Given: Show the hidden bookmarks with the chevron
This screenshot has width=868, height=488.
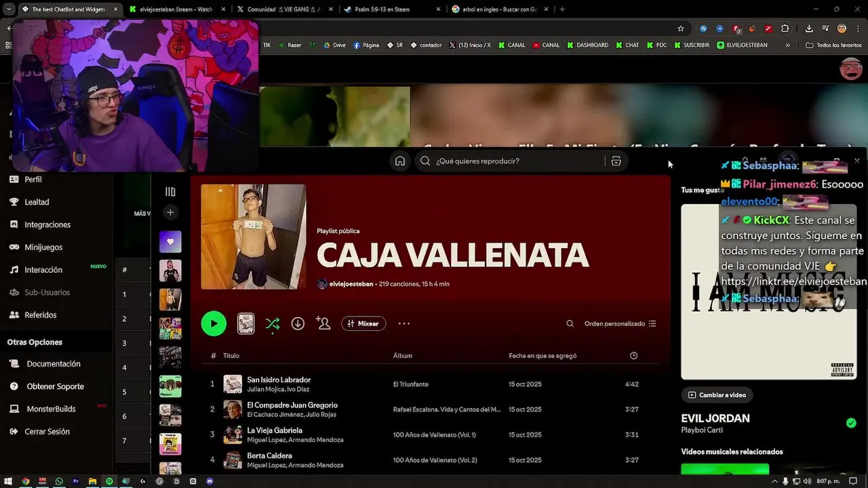Looking at the screenshot, I should [787, 45].
